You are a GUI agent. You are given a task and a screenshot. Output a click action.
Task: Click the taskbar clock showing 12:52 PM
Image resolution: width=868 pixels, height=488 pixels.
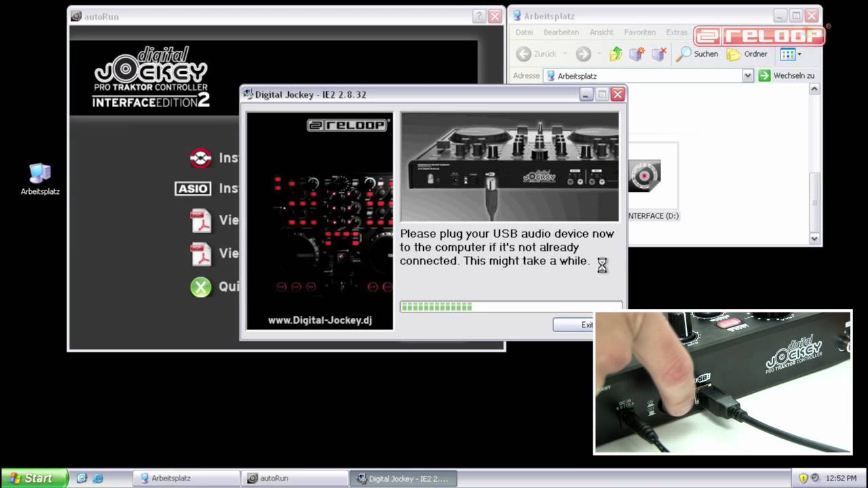click(x=841, y=479)
